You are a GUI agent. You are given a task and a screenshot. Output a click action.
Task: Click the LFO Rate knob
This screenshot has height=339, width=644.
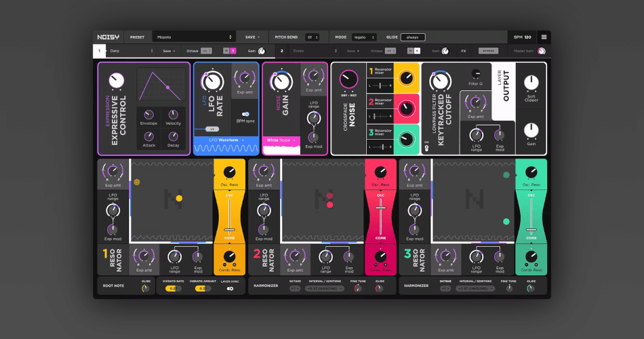click(212, 82)
